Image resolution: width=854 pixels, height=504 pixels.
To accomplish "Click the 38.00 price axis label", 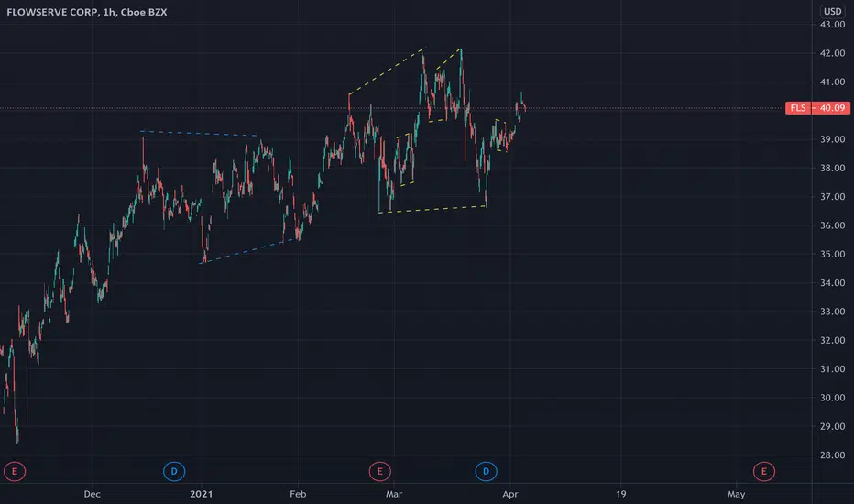I will pos(832,168).
